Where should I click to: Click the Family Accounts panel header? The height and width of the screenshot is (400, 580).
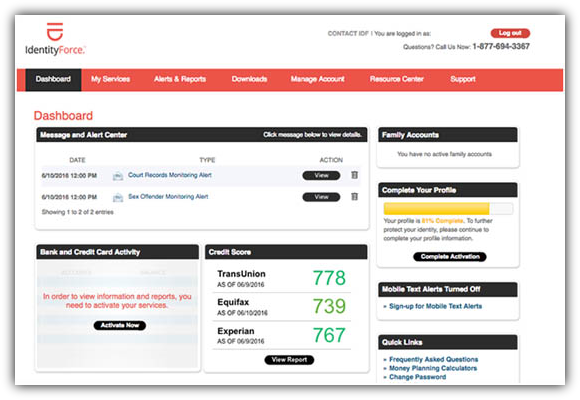448,135
